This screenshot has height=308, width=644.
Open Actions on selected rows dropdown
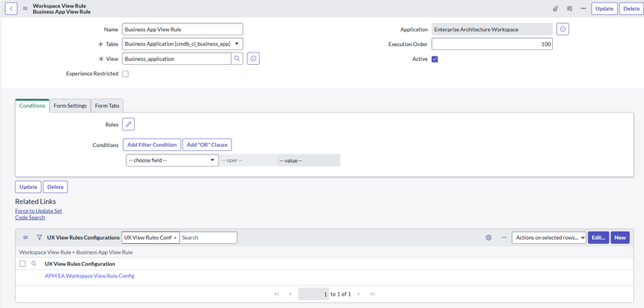549,237
